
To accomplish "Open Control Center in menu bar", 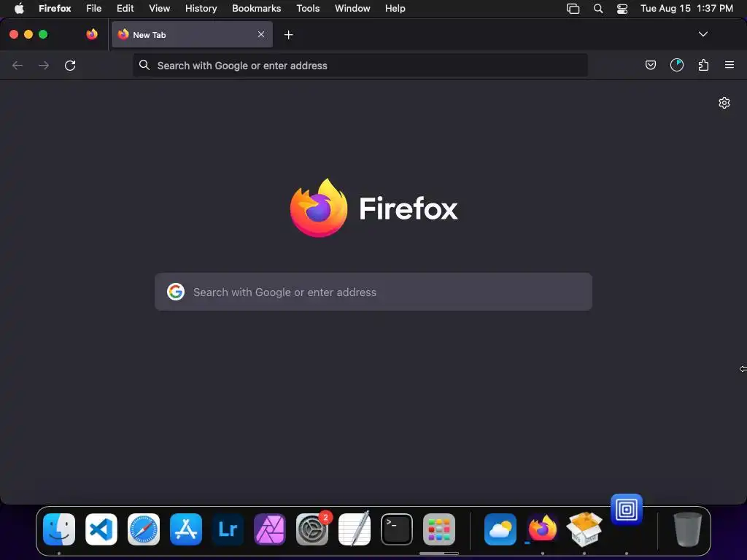I will coord(622,9).
